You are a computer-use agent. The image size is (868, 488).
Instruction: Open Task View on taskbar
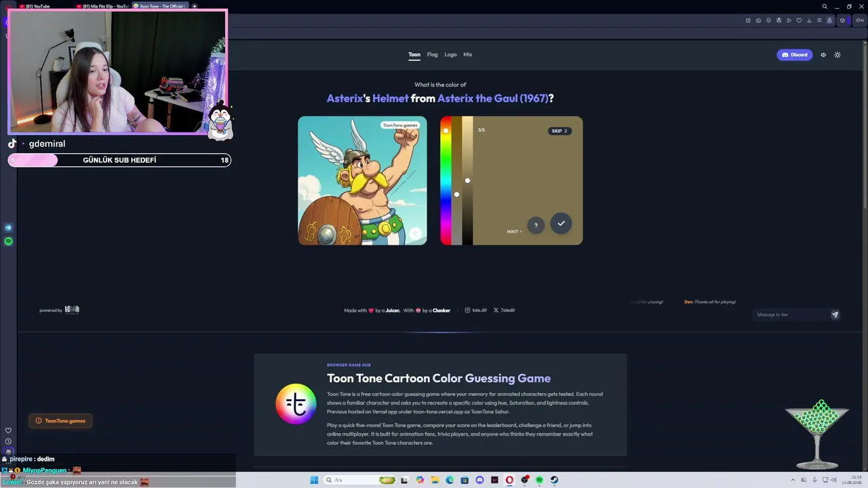[404, 480]
